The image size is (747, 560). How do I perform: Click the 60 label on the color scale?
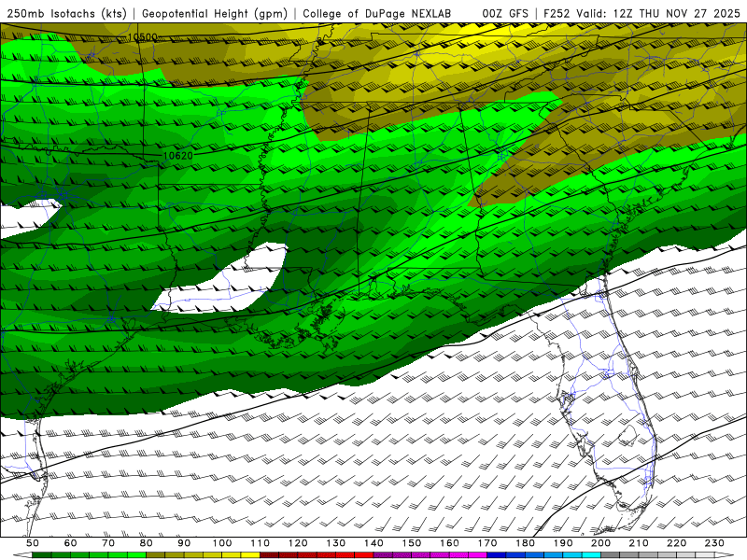pos(71,543)
